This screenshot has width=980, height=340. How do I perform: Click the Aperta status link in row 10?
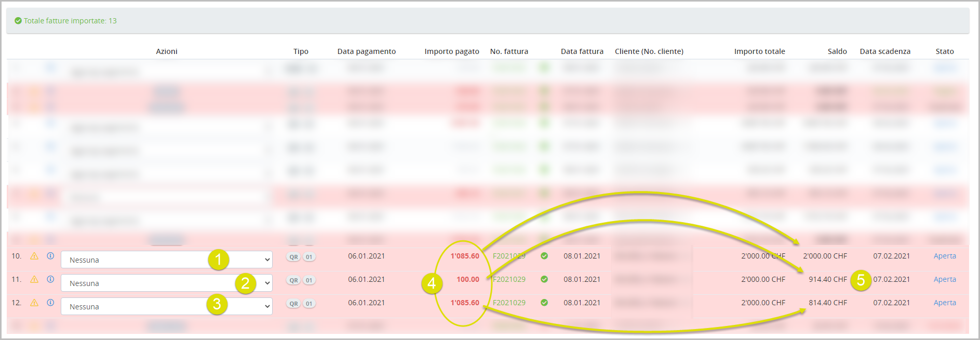point(945,256)
